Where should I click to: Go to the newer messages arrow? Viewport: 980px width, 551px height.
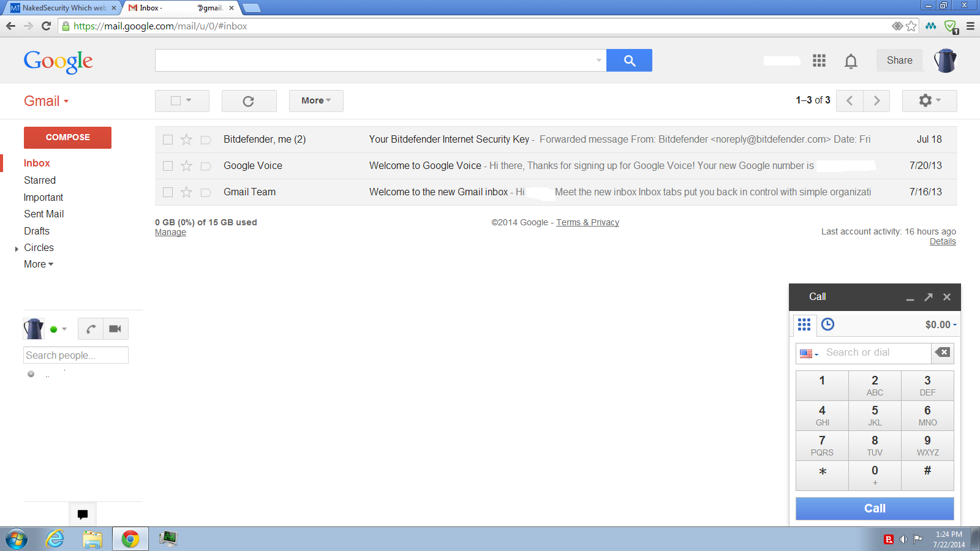click(850, 101)
